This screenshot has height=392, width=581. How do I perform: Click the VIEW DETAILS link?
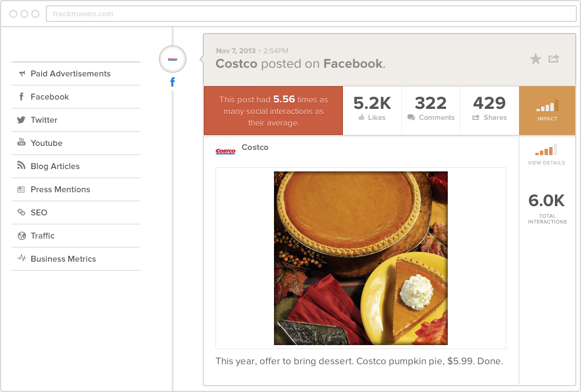point(547,163)
